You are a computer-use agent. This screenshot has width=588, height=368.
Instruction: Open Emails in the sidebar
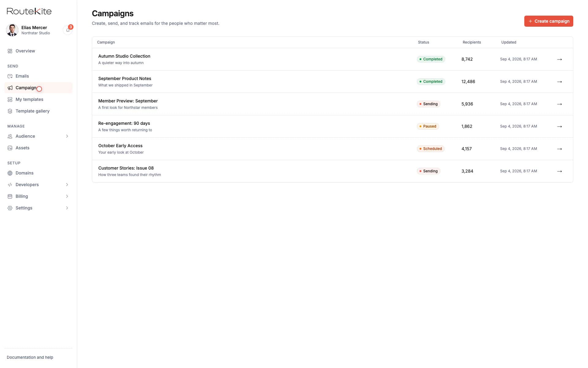[x=38, y=76]
